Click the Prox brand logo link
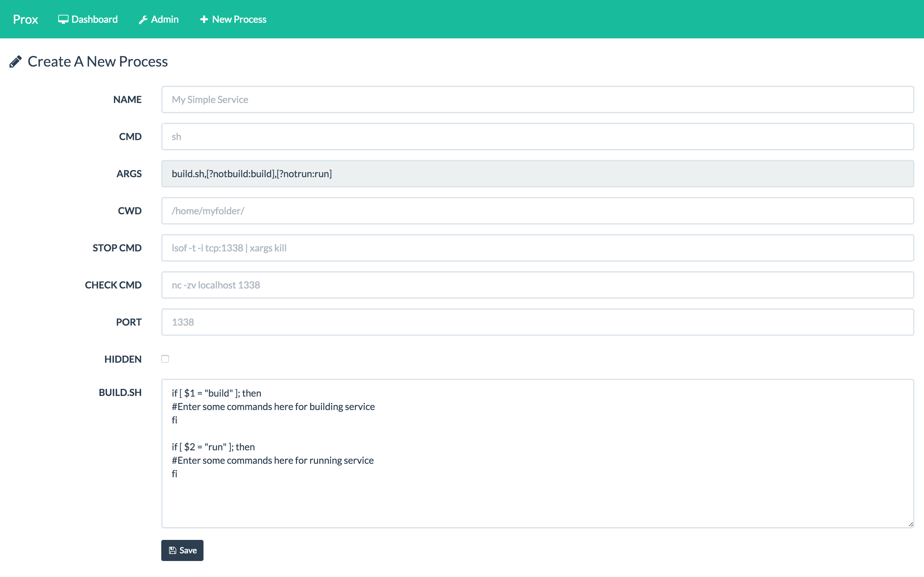Viewport: 924px width, 577px height. point(26,20)
